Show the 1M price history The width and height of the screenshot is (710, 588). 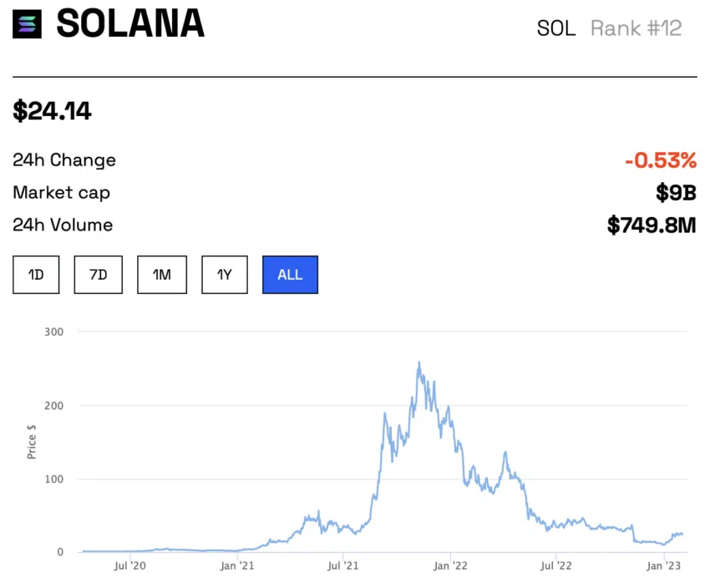(162, 275)
